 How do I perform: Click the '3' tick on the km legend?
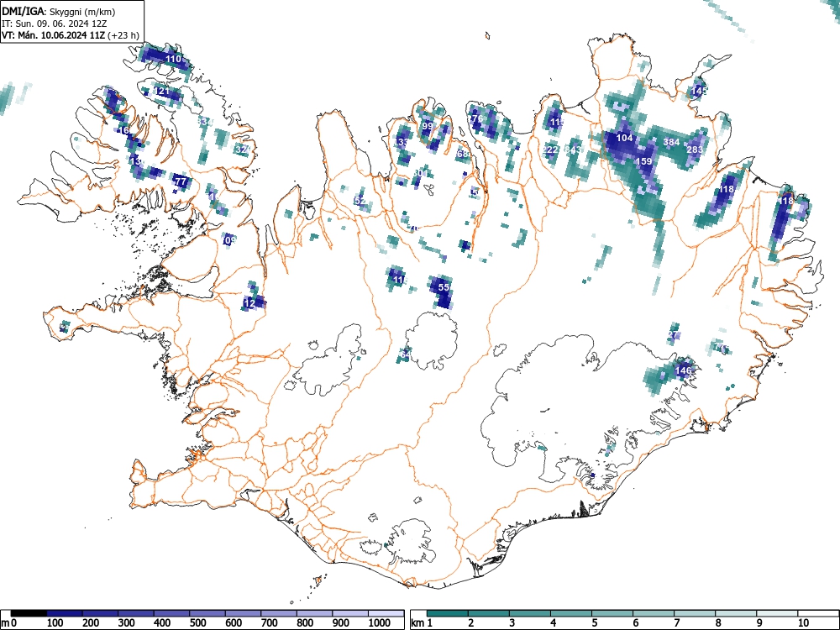point(512,623)
